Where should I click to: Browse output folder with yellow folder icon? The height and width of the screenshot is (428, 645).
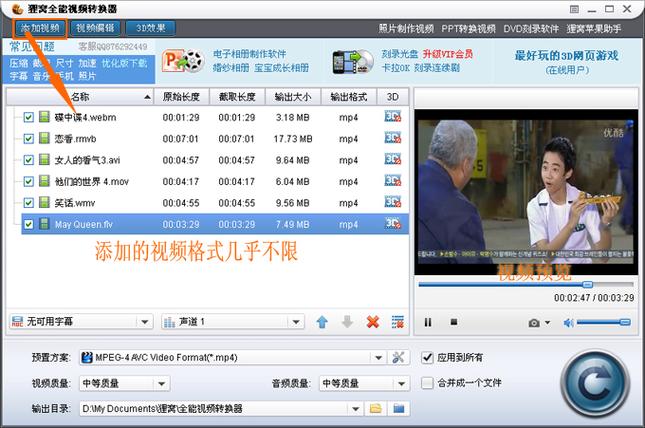point(376,408)
